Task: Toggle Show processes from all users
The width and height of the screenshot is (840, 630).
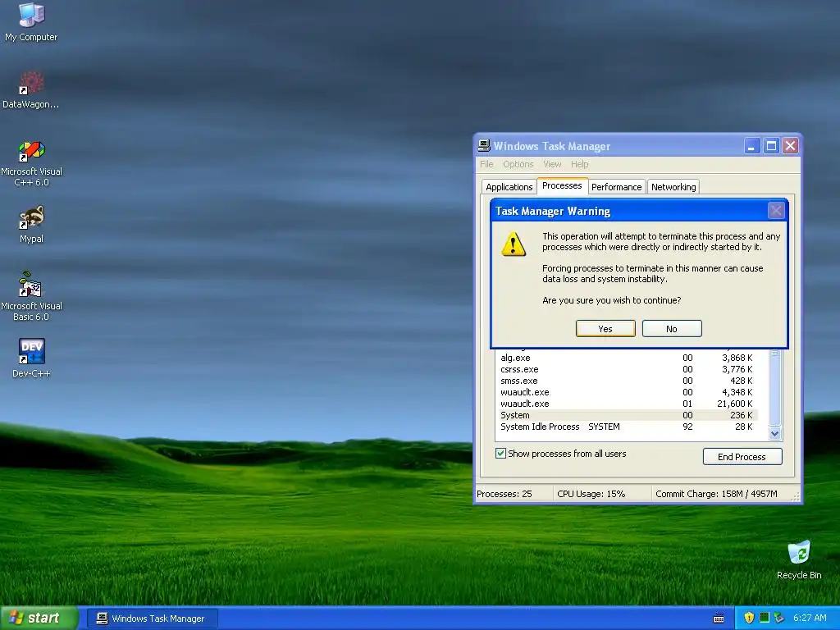Action: [x=500, y=453]
